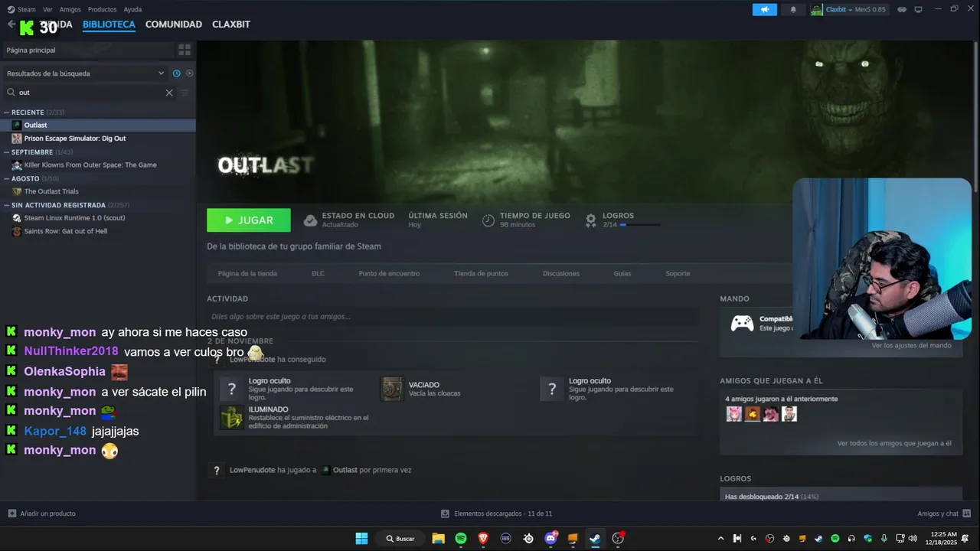Toggle the recent activity clock filter
980x551 pixels.
coord(177,73)
